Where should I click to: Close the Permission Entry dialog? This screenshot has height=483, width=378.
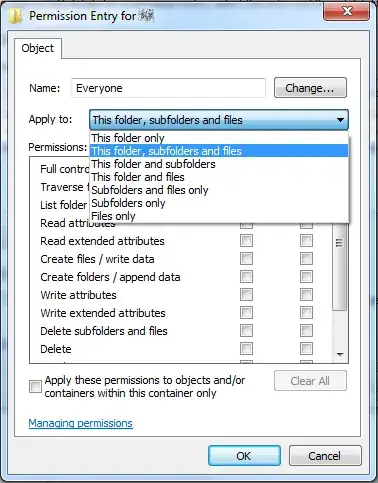(x=347, y=11)
